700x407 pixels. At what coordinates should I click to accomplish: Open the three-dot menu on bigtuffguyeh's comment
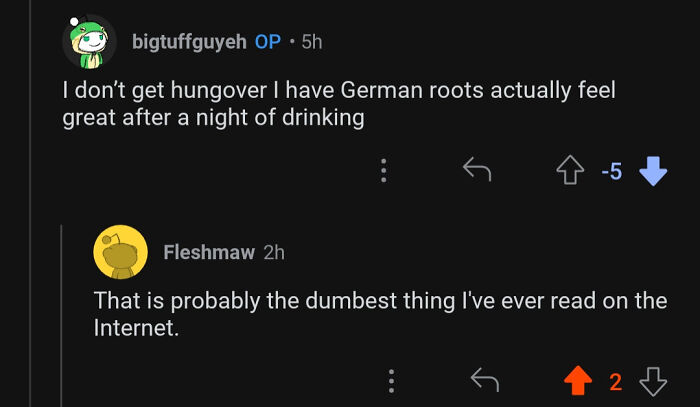click(381, 172)
